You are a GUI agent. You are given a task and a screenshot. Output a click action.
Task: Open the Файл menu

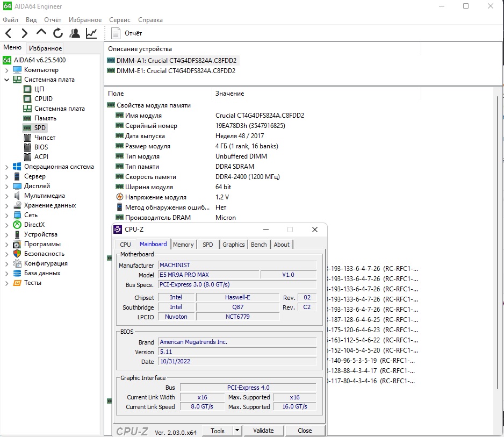[x=11, y=19]
